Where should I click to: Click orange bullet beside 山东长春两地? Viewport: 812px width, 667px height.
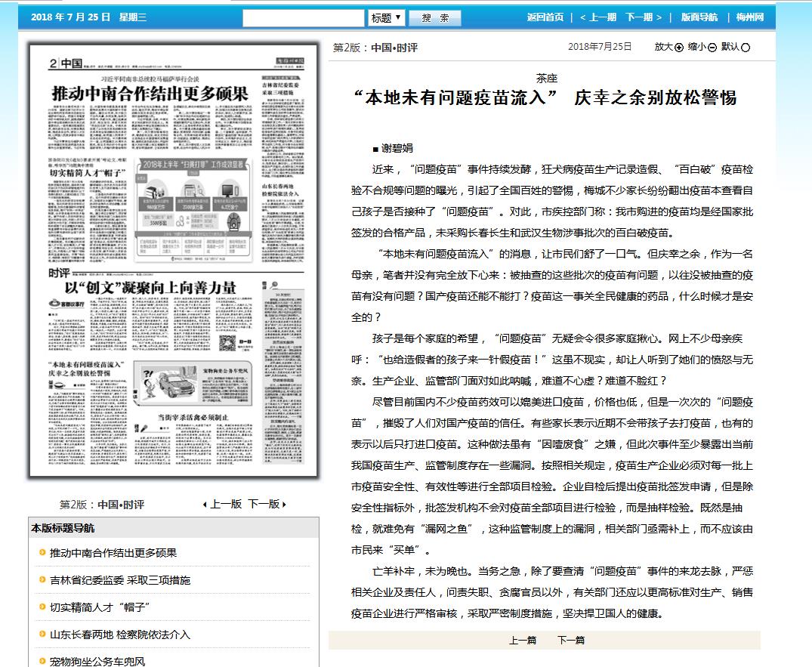[x=42, y=634]
